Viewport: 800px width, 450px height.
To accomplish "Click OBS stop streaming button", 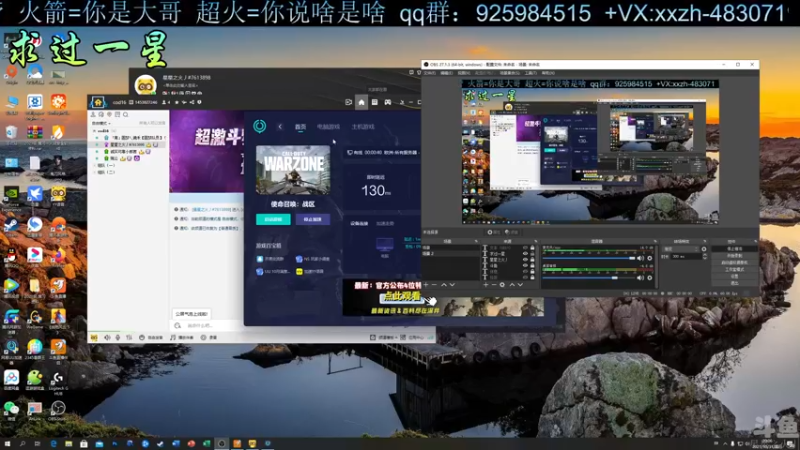I will point(734,249).
